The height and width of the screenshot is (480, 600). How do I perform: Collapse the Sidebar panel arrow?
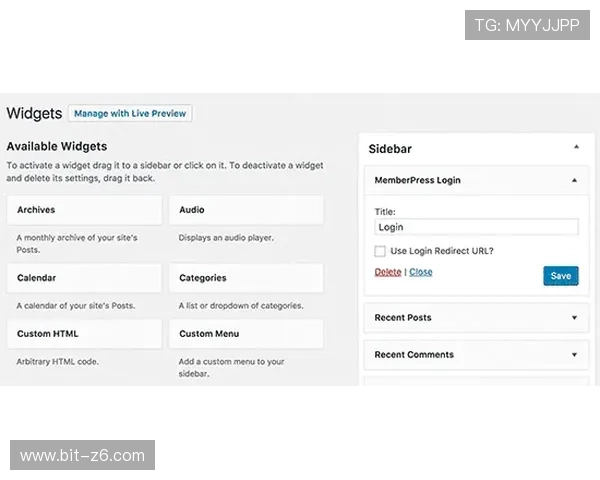pyautogui.click(x=576, y=147)
